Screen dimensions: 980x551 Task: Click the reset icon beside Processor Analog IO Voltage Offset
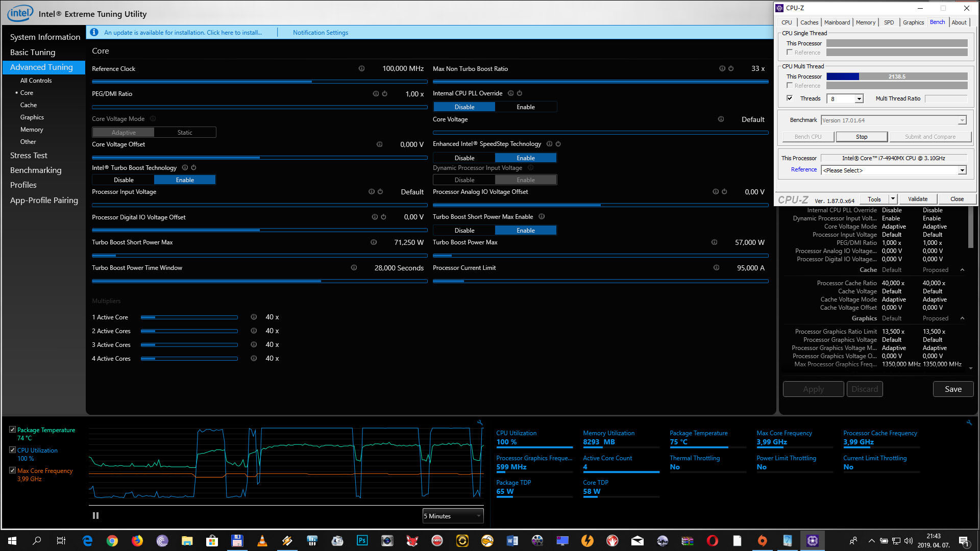click(x=724, y=192)
